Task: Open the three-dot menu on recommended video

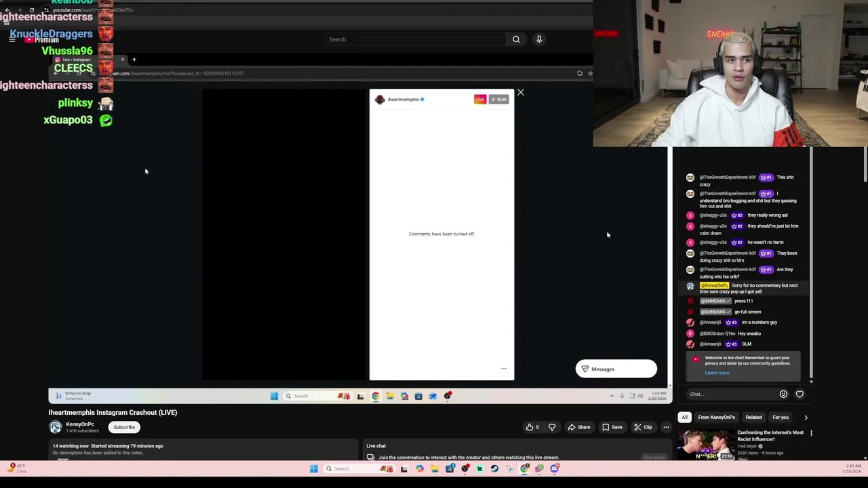Action: pyautogui.click(x=811, y=432)
